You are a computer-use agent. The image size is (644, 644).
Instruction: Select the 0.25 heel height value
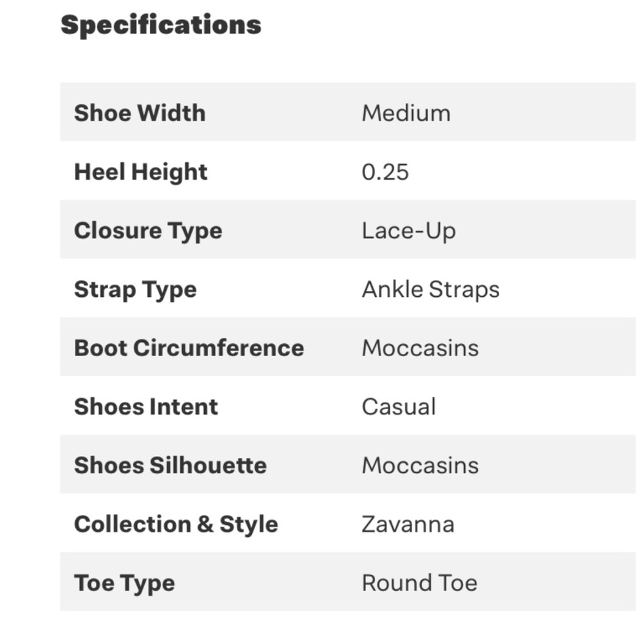pos(385,172)
